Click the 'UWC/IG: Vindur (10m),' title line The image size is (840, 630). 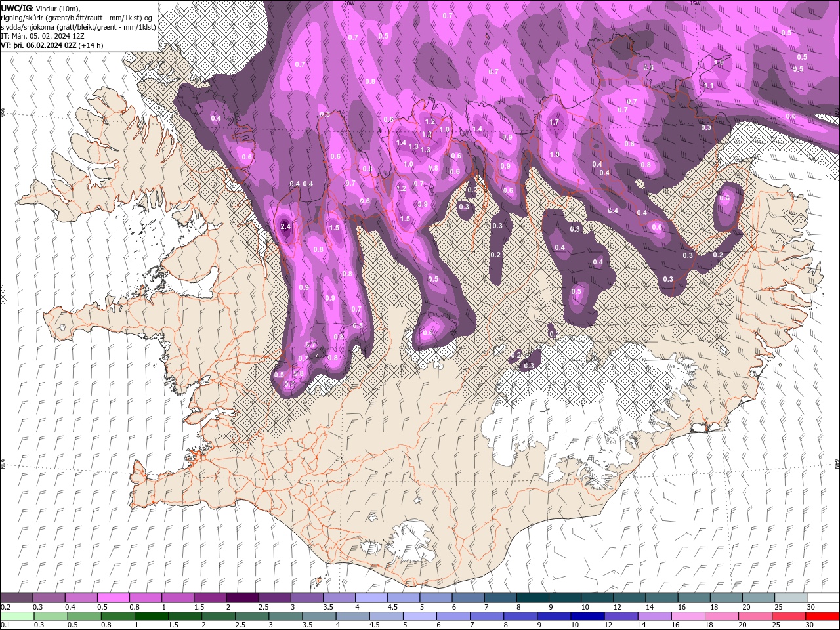click(41, 8)
